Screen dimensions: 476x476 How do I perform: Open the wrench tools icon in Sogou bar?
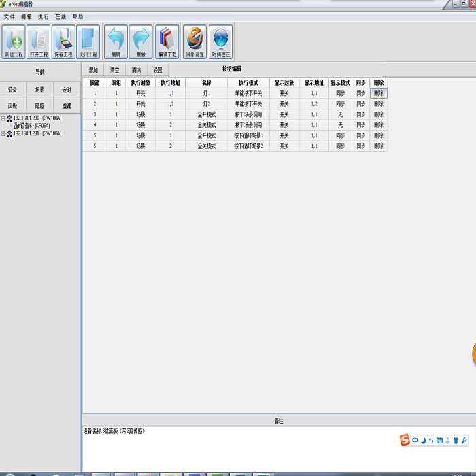[x=464, y=441]
